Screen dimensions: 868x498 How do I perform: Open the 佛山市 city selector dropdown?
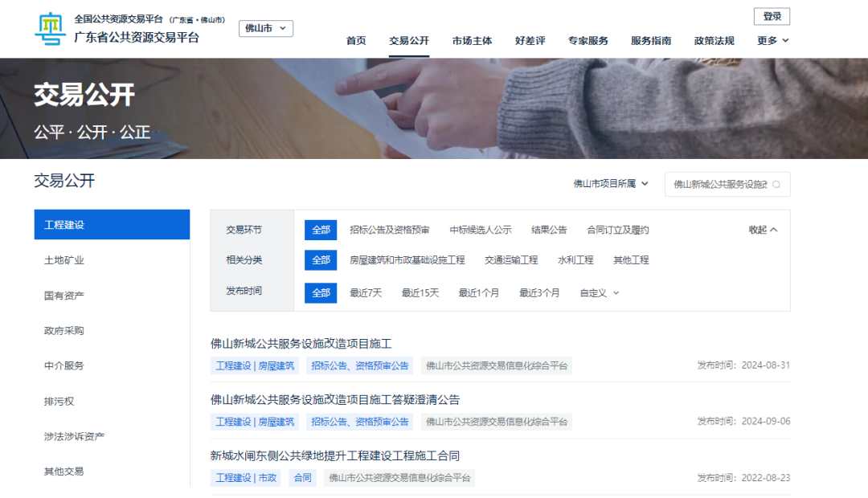(266, 28)
